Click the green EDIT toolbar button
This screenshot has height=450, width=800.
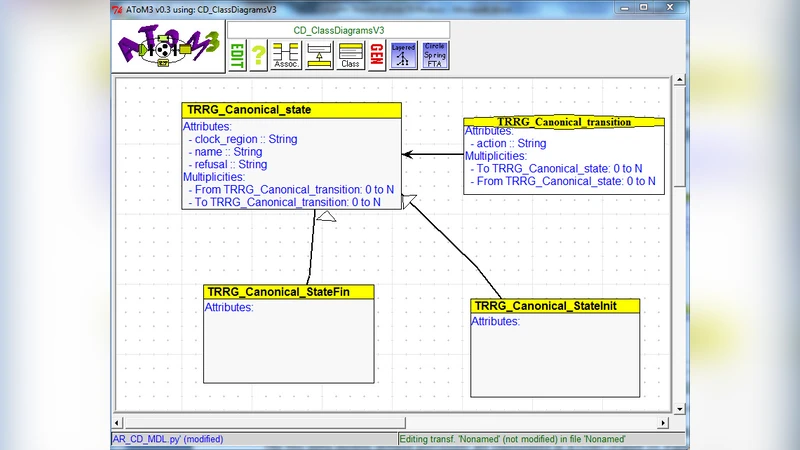tap(236, 56)
